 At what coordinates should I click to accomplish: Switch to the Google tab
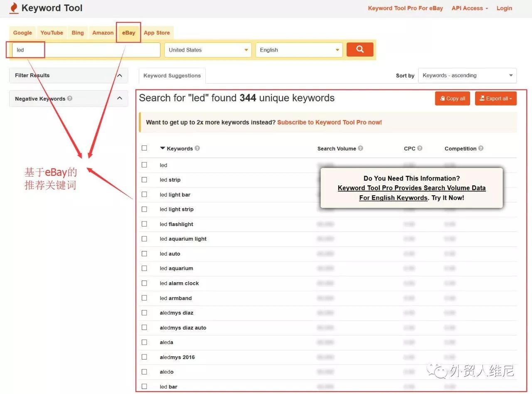point(22,33)
